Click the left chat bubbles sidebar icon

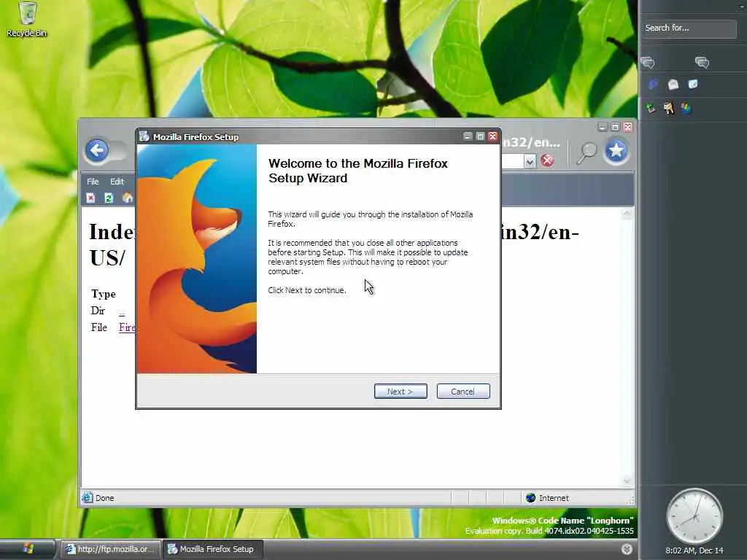(648, 63)
